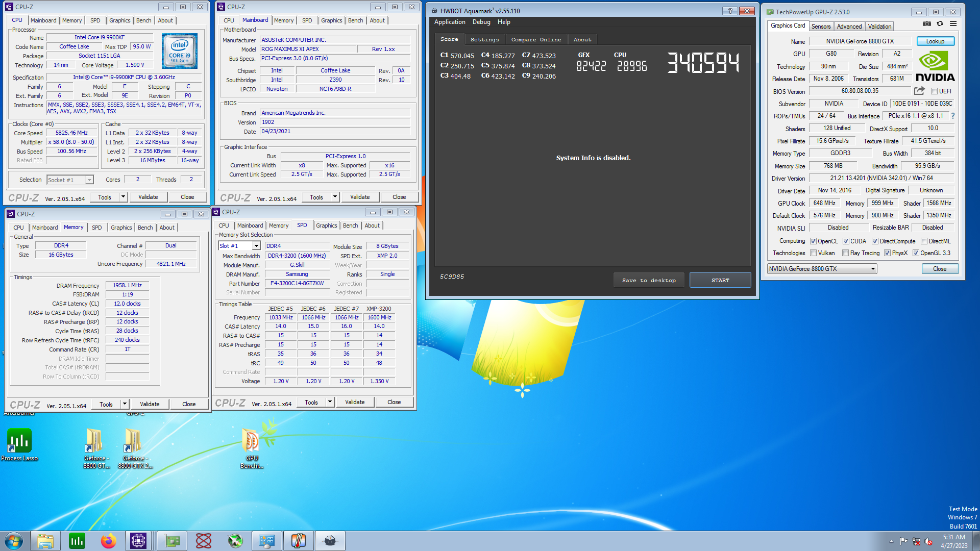Take a GPU-Z screenshot with the camera icon
Image resolution: width=980 pixels, height=551 pixels.
(927, 23)
